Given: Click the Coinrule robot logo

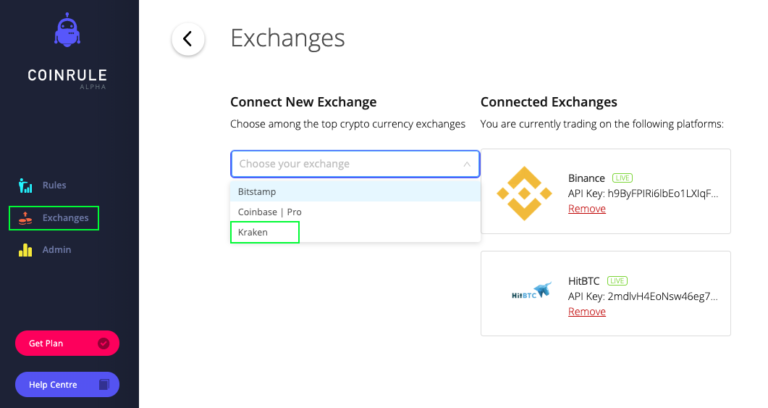Looking at the screenshot, I should coord(67,30).
